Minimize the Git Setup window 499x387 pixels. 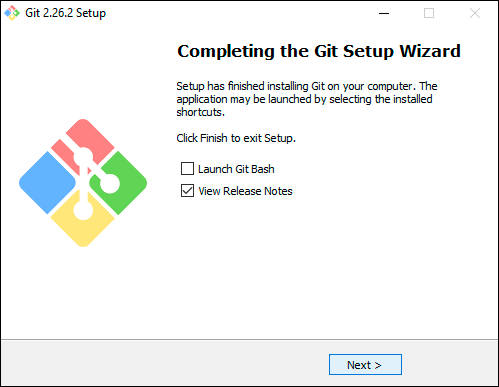click(384, 13)
